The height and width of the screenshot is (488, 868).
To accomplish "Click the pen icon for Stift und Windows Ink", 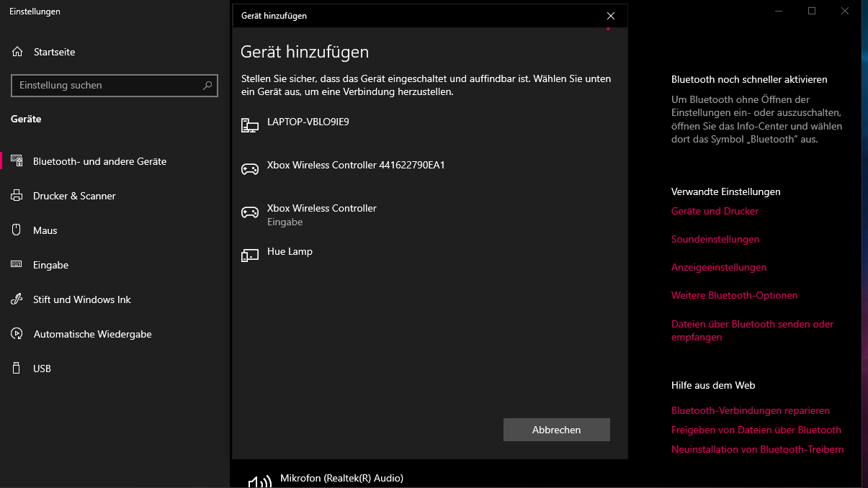I will point(17,299).
